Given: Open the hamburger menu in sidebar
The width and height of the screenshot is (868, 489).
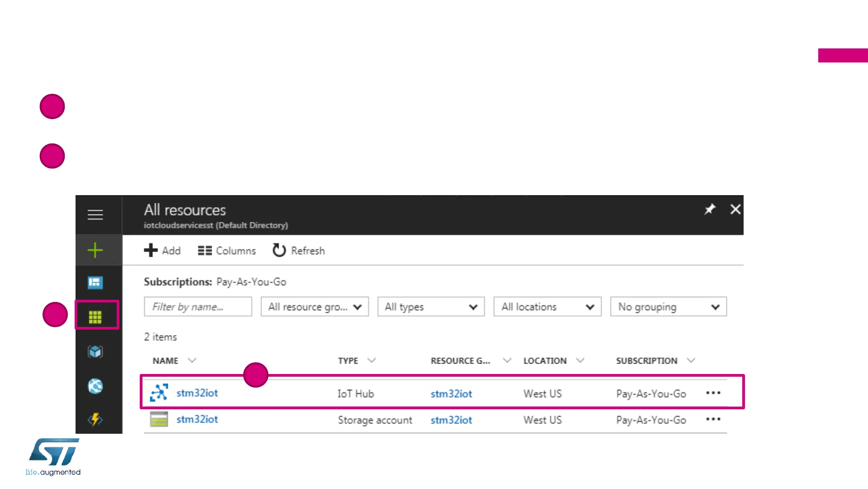Looking at the screenshot, I should point(95,215).
